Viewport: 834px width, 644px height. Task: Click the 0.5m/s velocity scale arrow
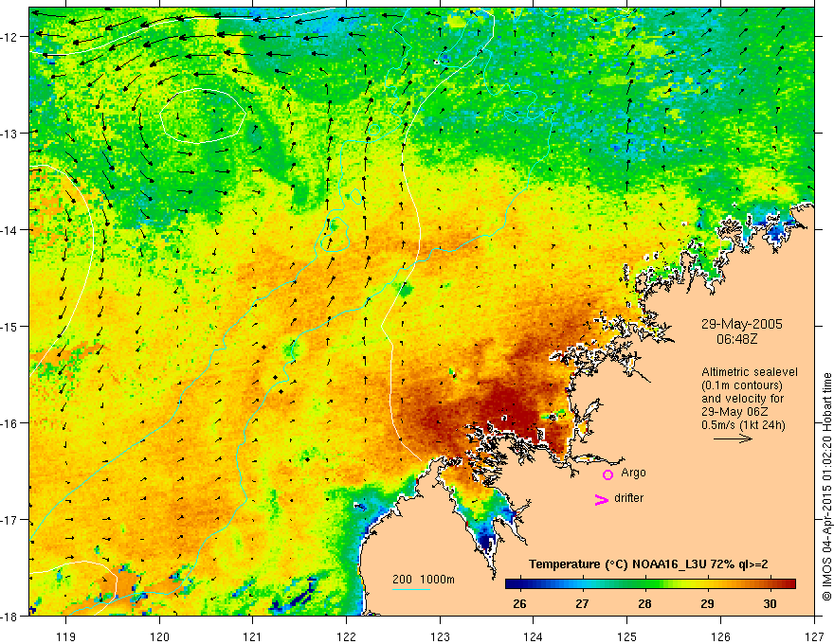coord(733,438)
